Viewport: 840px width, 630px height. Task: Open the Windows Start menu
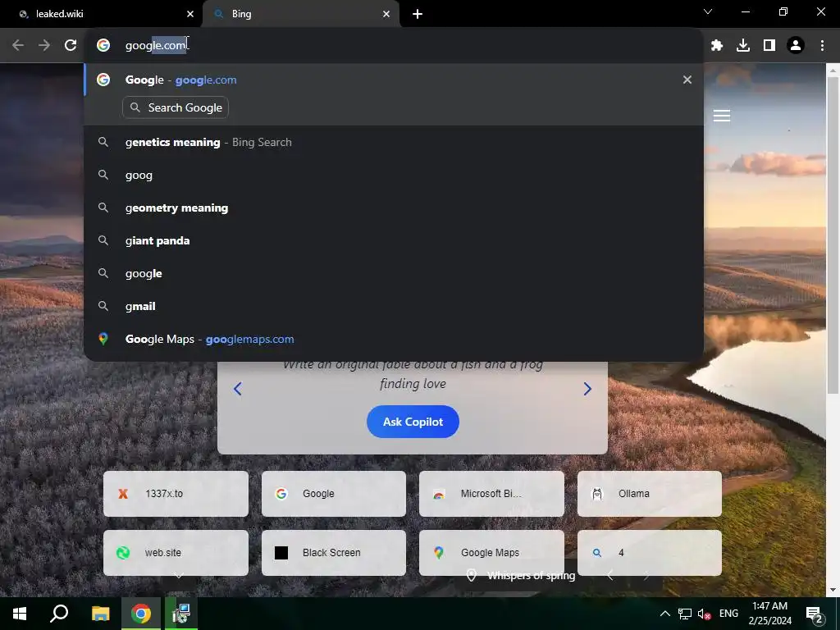coord(20,614)
